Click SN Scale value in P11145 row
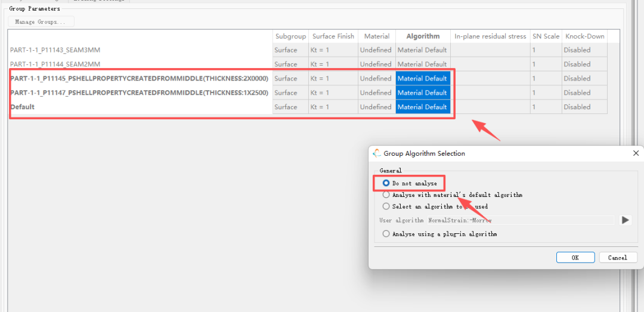The image size is (644, 312). pos(546,79)
